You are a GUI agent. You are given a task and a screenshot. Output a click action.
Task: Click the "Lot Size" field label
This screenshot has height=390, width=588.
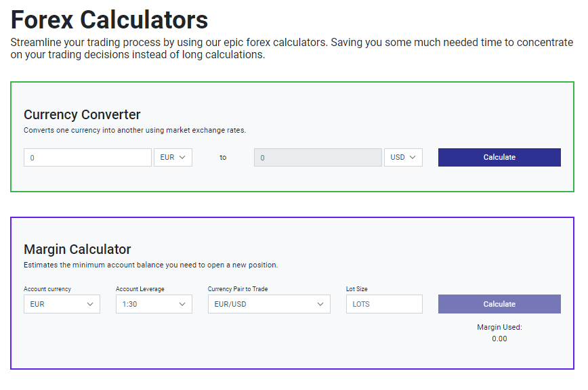point(357,289)
